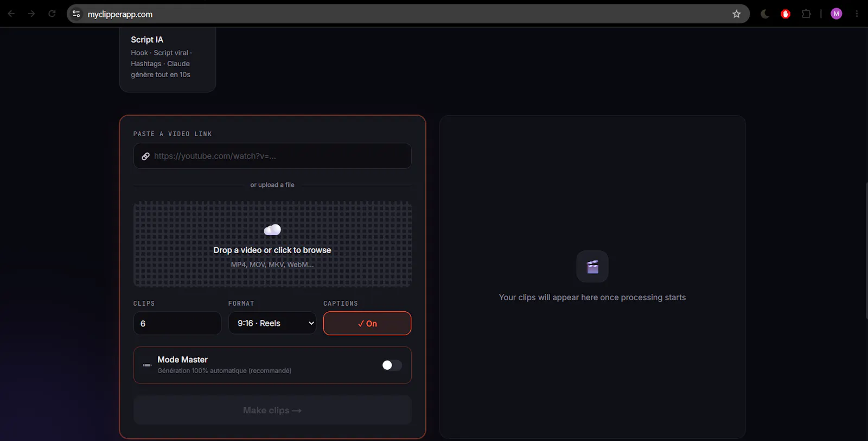Image resolution: width=868 pixels, height=441 pixels.
Task: Focus the YouTube video link input
Action: (x=272, y=156)
